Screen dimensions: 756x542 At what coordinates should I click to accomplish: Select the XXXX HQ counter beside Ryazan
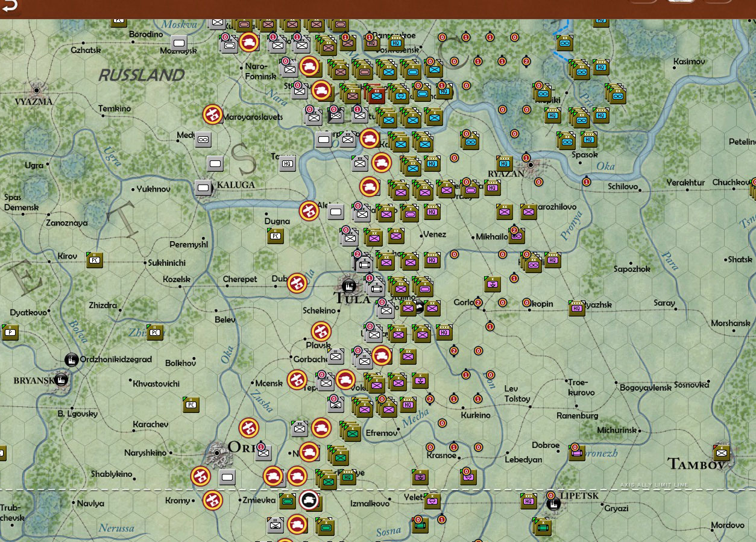click(x=505, y=163)
